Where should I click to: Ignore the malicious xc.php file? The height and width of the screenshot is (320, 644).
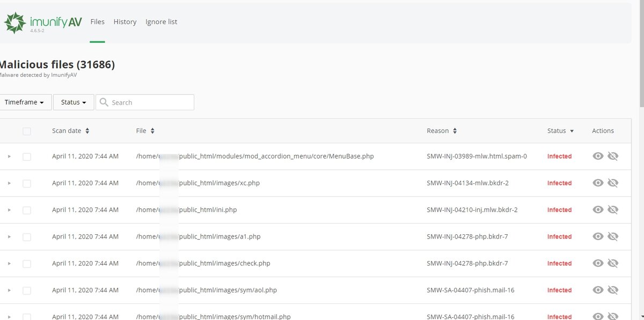coord(613,183)
